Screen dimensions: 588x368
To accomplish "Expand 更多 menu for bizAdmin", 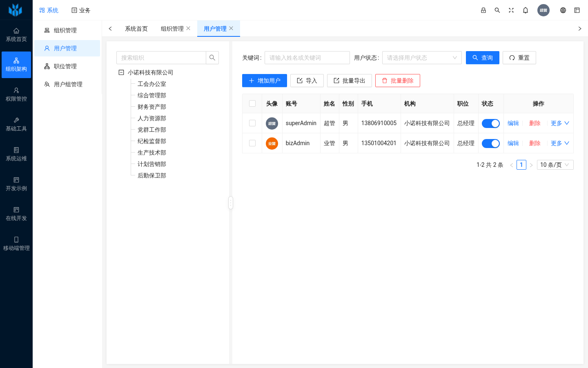I will coord(560,143).
